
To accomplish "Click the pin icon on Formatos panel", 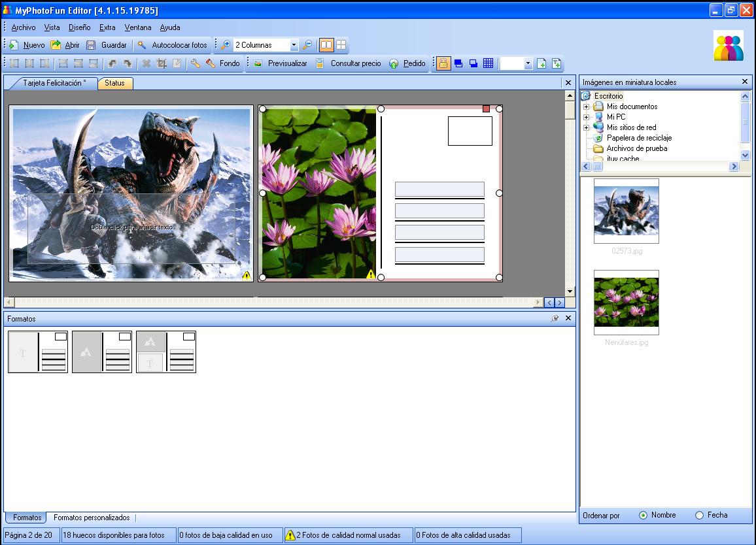I will pos(555,318).
